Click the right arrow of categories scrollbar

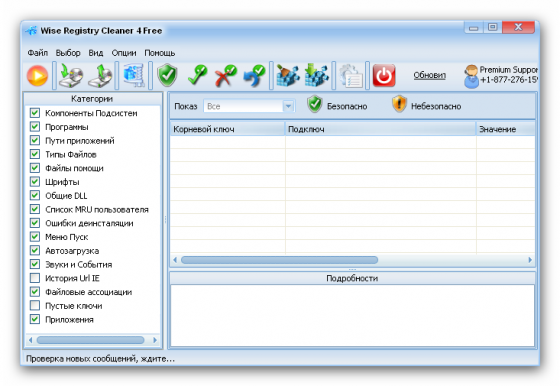coord(155,340)
